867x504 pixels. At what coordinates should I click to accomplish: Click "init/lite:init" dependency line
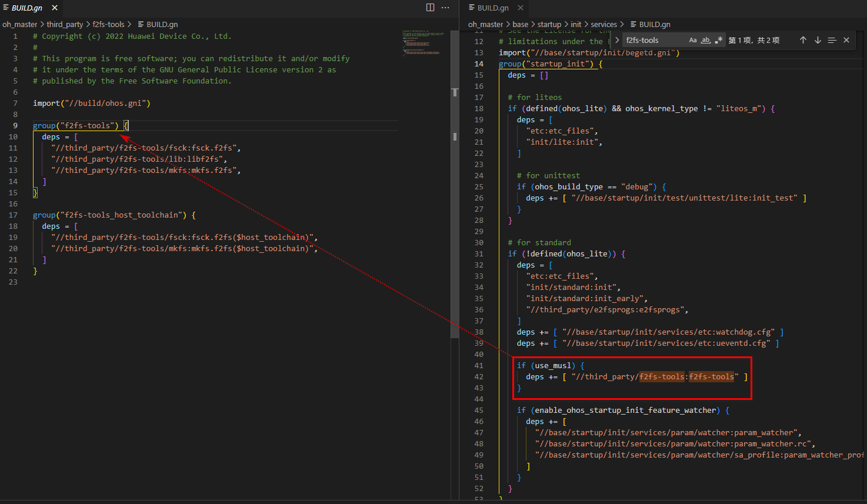click(564, 142)
